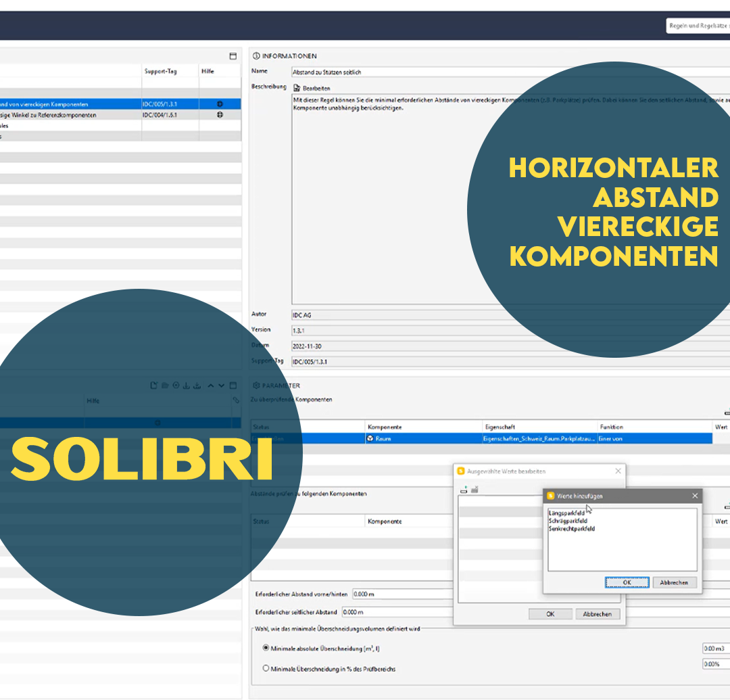
Task: Click the Eigenschaften_Schweiz_Raum.Parkplatzau... cell
Action: (539, 438)
